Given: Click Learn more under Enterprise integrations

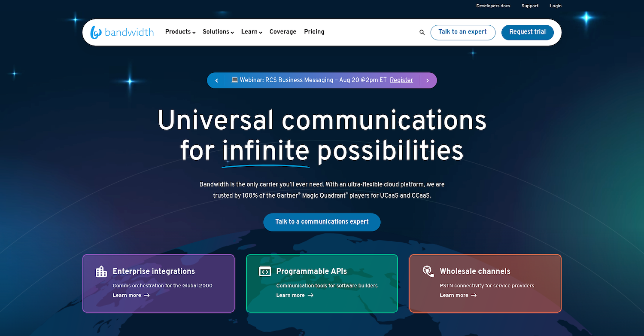Looking at the screenshot, I should pos(127,296).
